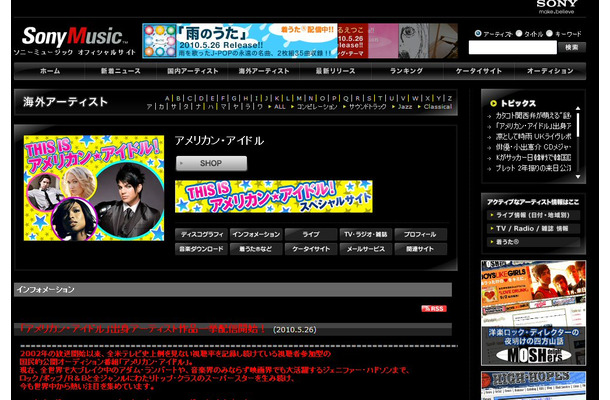610x400 pixels.
Task: Open the 着うたなど button
Action: [x=256, y=249]
